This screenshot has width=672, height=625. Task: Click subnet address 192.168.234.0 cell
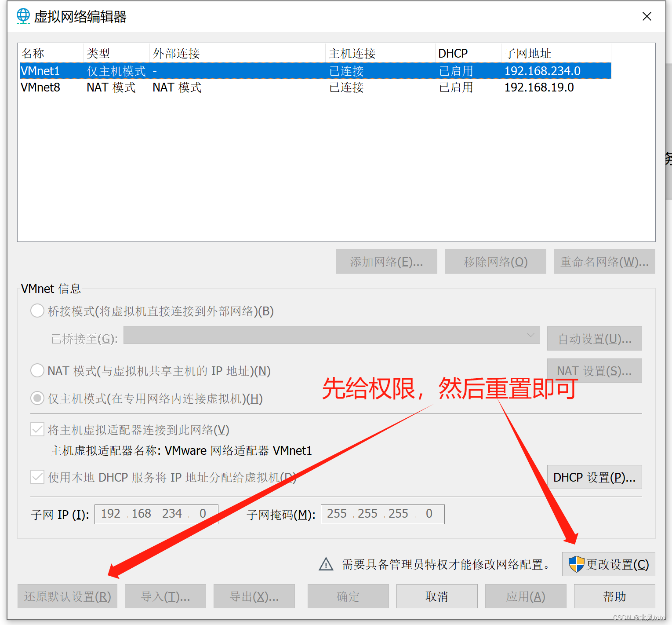[542, 71]
